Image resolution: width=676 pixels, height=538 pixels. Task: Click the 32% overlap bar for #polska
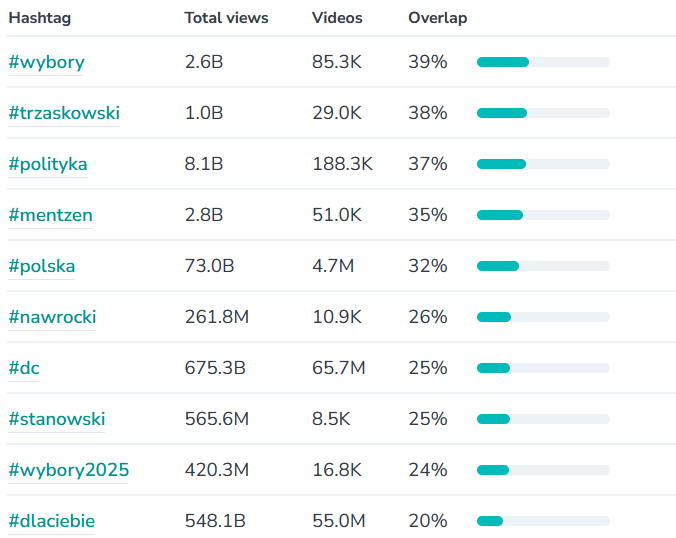point(543,266)
